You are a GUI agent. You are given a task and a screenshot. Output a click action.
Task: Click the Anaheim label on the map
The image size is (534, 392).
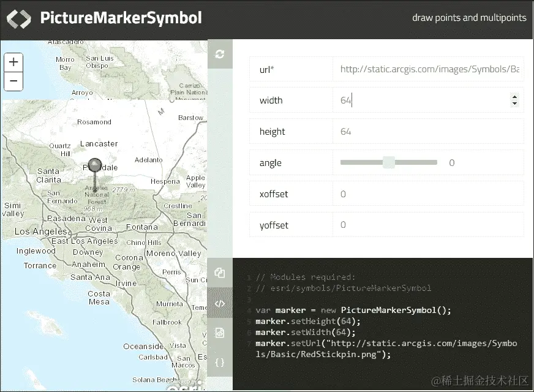89,264
